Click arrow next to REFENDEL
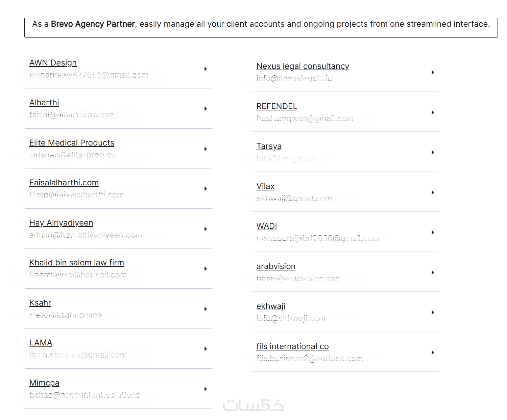This screenshot has width=507, height=420. pyautogui.click(x=433, y=112)
